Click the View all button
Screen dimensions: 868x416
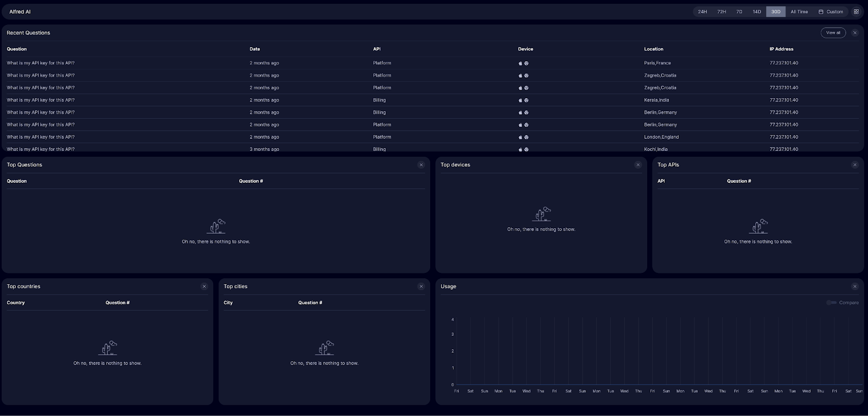pos(833,33)
